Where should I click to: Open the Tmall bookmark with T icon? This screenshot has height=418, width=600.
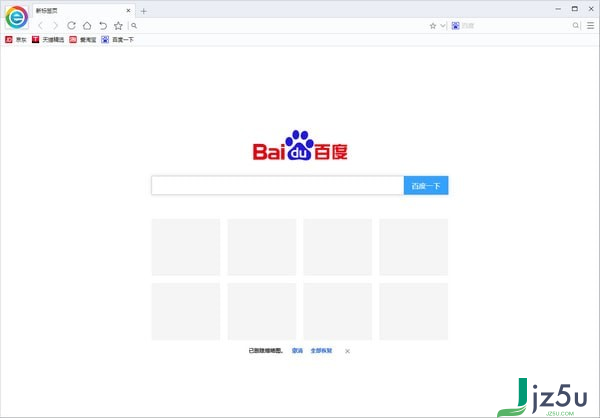point(48,39)
